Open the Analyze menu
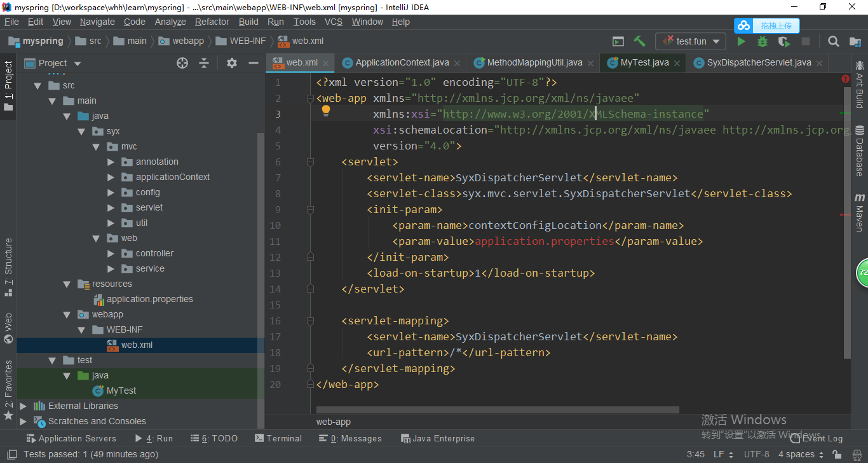The width and height of the screenshot is (868, 463). coord(170,22)
